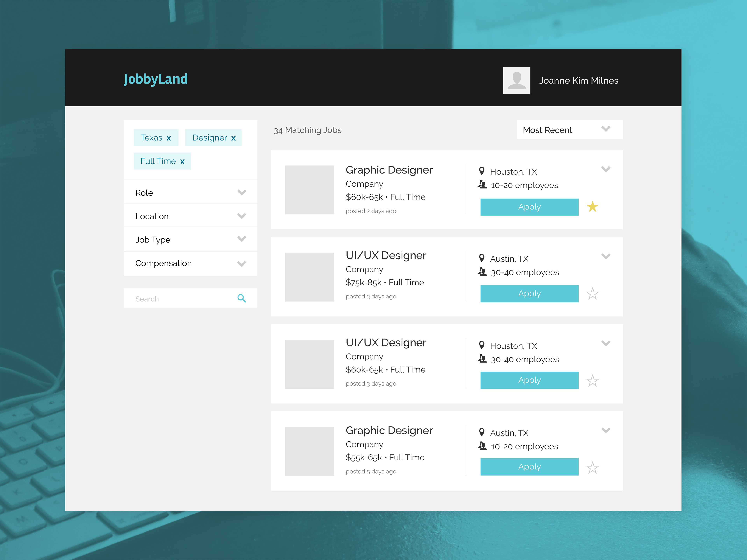The width and height of the screenshot is (747, 560).
Task: Click the Search input field
Action: [x=190, y=298]
